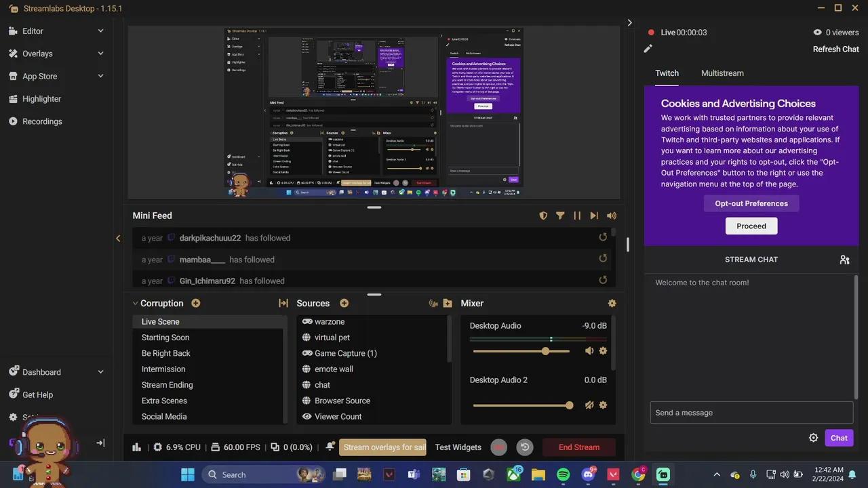Replay mambaa____ follow alert

(603, 258)
